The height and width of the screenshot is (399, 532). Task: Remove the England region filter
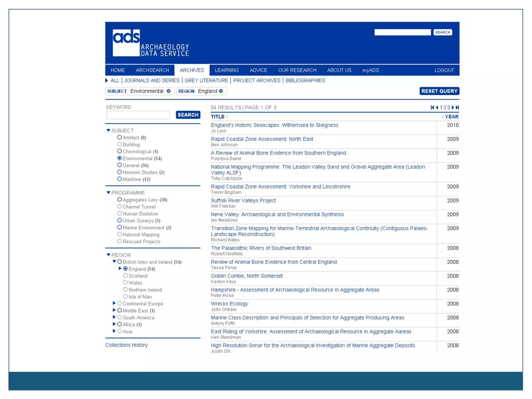(221, 91)
